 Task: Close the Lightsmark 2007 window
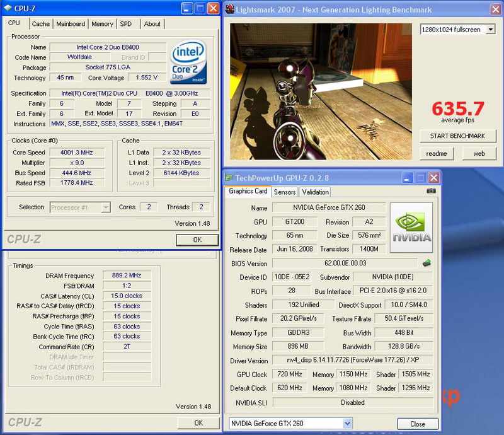pyautogui.click(x=495, y=9)
